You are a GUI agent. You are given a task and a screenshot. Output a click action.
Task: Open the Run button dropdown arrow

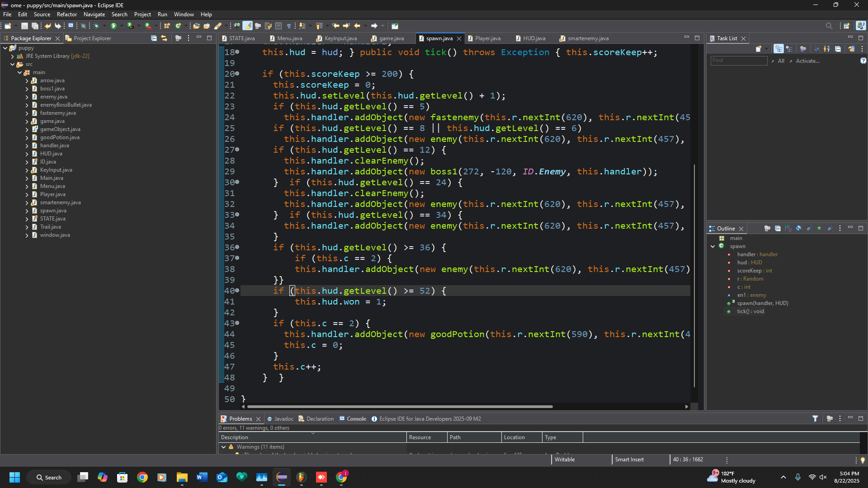(x=122, y=26)
